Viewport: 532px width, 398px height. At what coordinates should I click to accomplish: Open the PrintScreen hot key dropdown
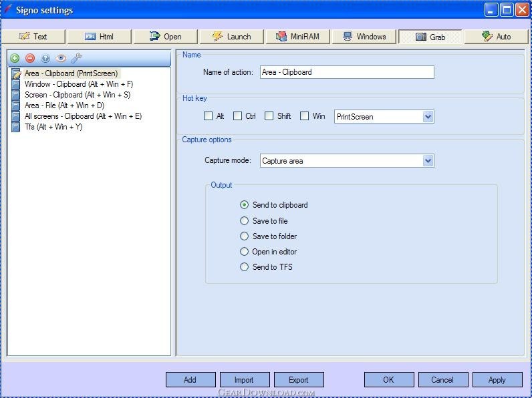428,117
